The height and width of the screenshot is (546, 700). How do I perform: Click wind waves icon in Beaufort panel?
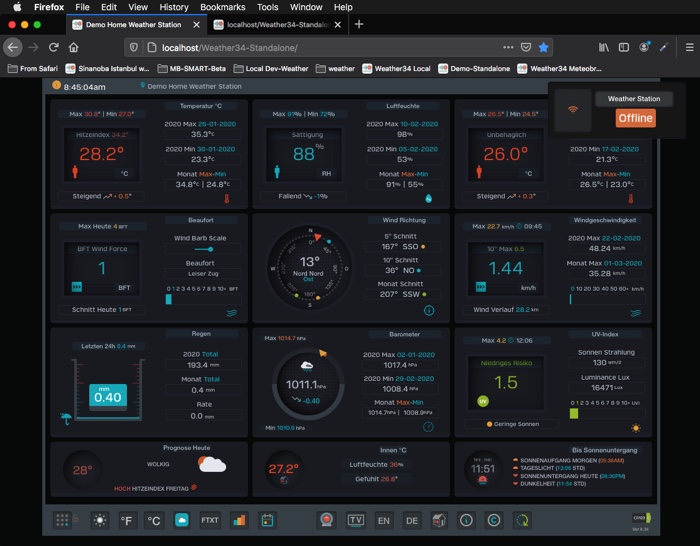(232, 313)
